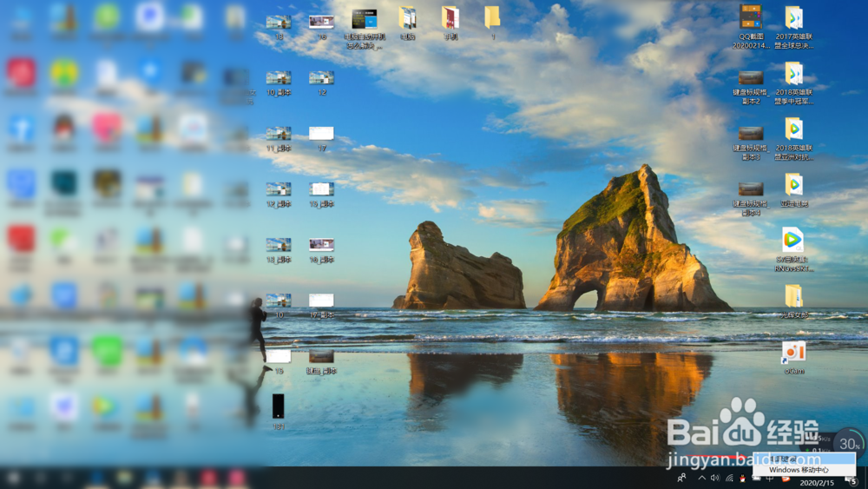
Task: Select the 17_副本 image file
Action: [x=322, y=306]
